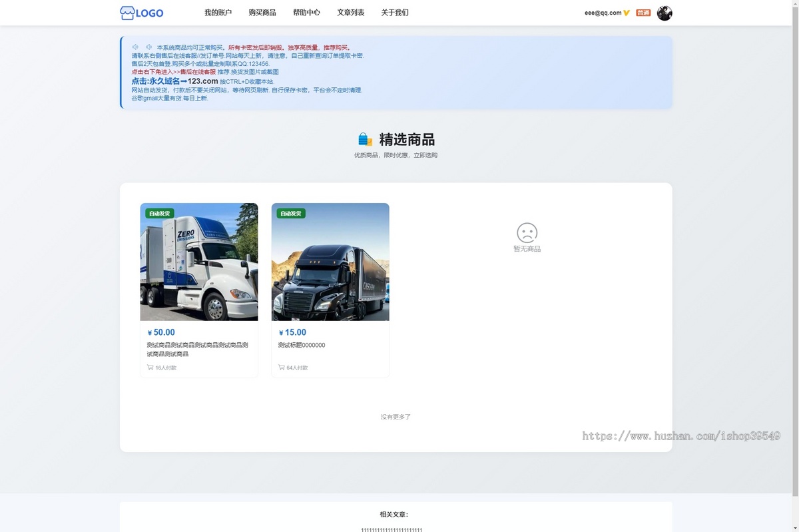Click the 精选商品 heading
This screenshot has width=799, height=532.
(407, 139)
